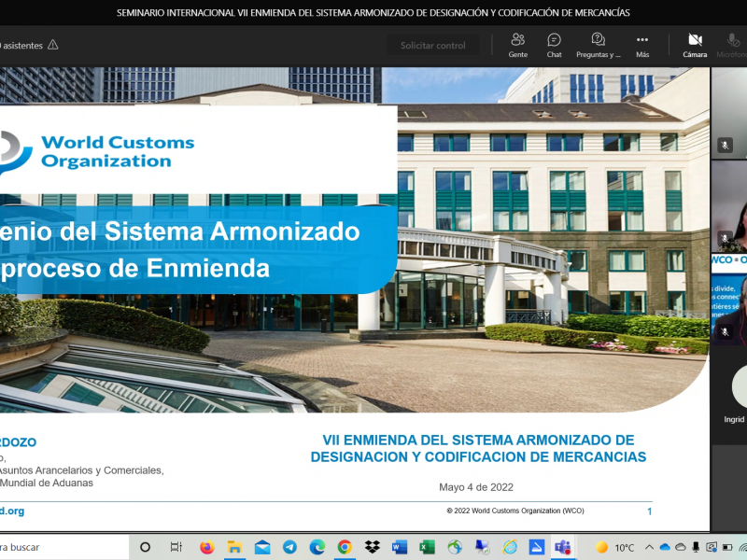Click the taskbar search box
The image size is (747, 560).
tap(64, 547)
